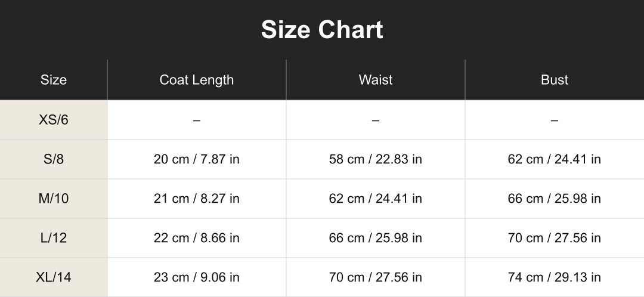This screenshot has height=297, width=644.
Task: Click the 20 cm / 7.87 in cell
Action: tap(196, 159)
